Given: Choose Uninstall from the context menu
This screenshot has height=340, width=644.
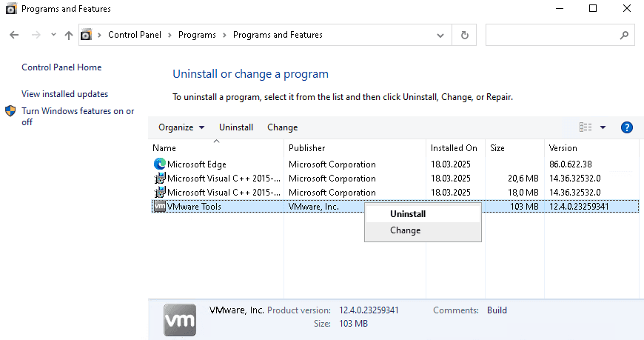Looking at the screenshot, I should [x=423, y=214].
